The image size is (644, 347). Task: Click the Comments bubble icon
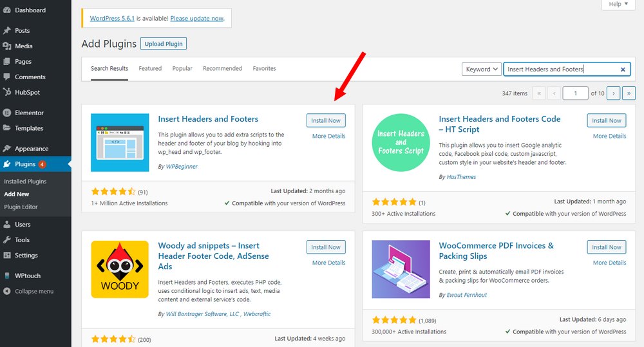(x=7, y=77)
